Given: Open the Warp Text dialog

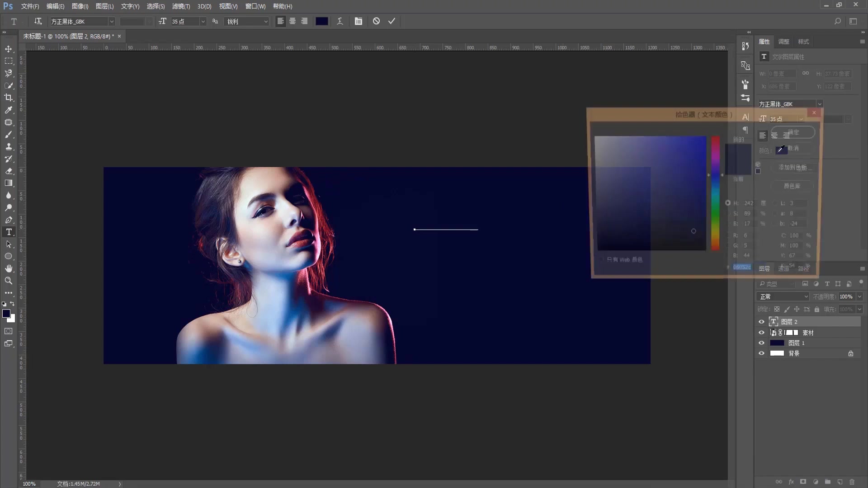Looking at the screenshot, I should pyautogui.click(x=340, y=21).
